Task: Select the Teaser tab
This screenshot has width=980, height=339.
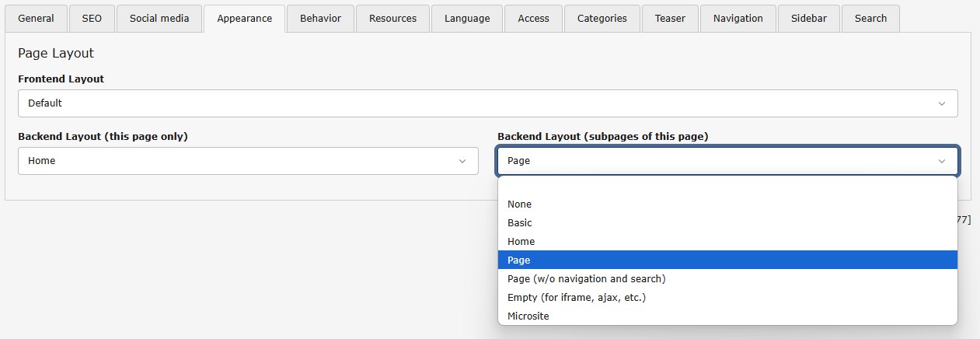Action: [x=669, y=19]
